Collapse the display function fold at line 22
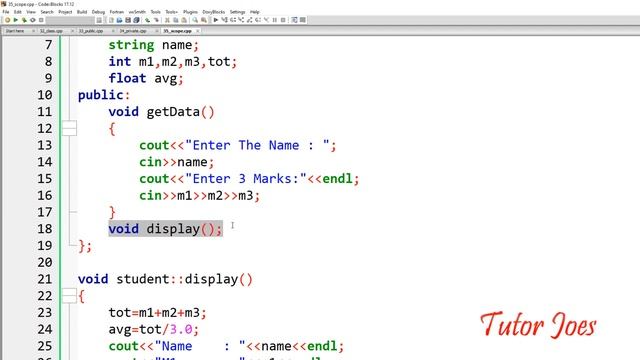This screenshot has height=360, width=640. tap(69, 296)
